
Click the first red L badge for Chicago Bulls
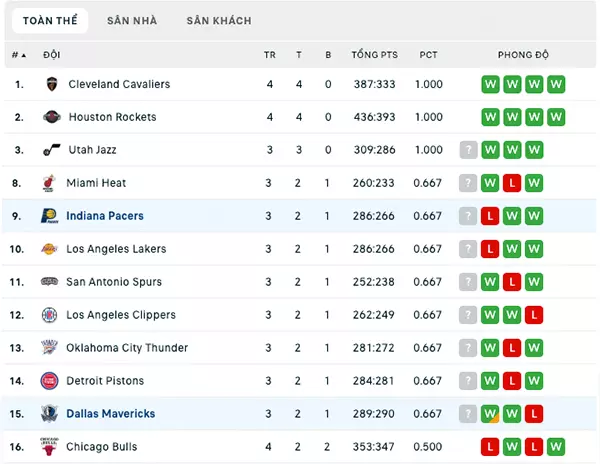[490, 447]
